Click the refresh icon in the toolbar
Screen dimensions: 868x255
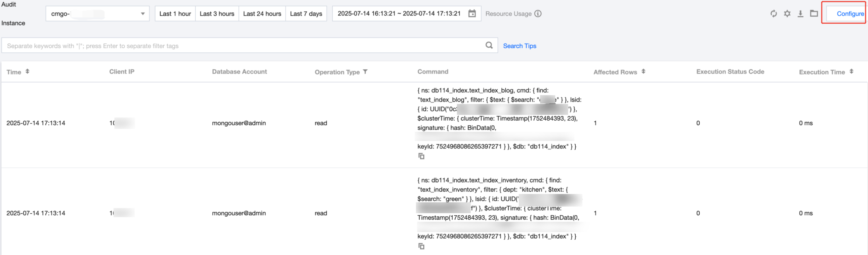(774, 13)
